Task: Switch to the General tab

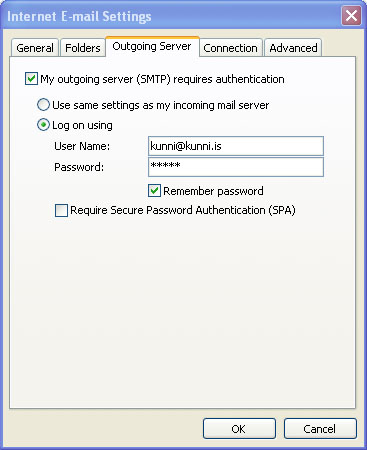Action: coord(35,48)
